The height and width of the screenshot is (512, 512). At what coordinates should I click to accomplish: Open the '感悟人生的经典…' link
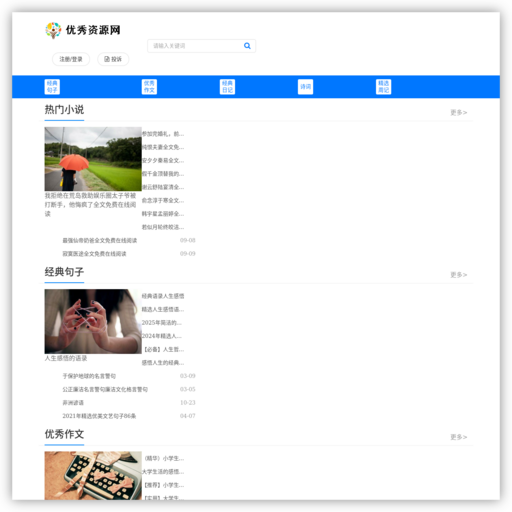[163, 363]
